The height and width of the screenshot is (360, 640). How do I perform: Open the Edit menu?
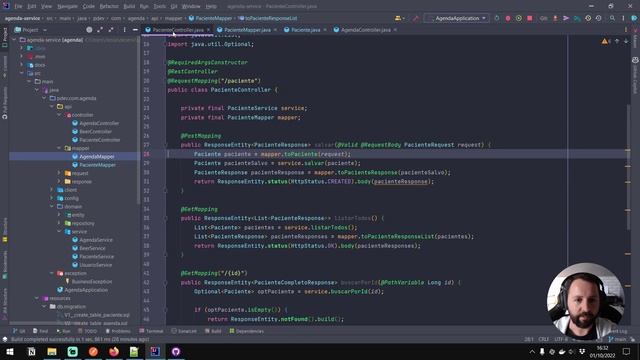click(32, 6)
